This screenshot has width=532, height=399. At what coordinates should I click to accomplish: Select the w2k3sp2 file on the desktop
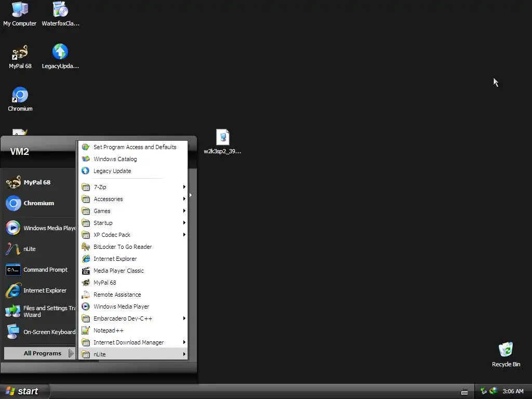(x=222, y=142)
